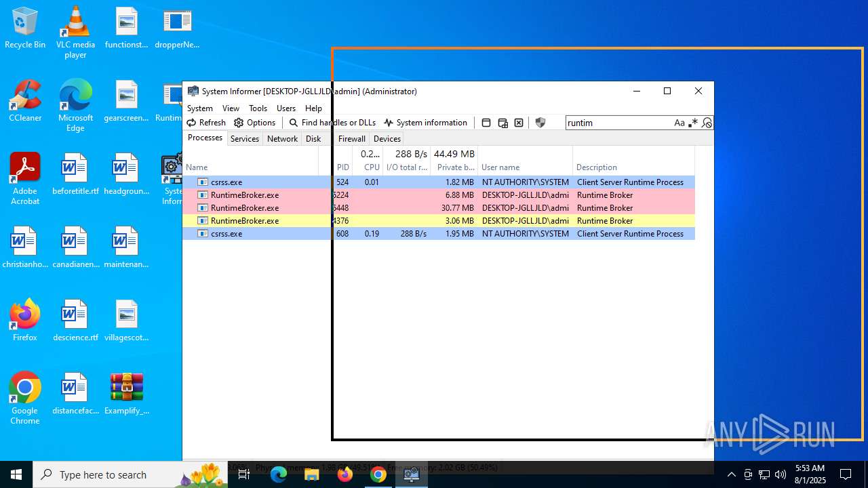Toggle regex search option icon
868x488 pixels.
(692, 123)
